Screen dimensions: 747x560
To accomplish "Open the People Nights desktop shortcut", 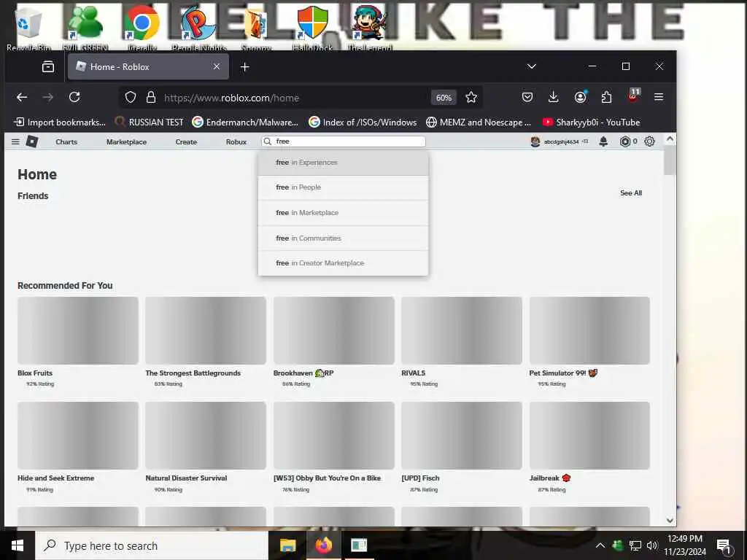I will coord(199,28).
